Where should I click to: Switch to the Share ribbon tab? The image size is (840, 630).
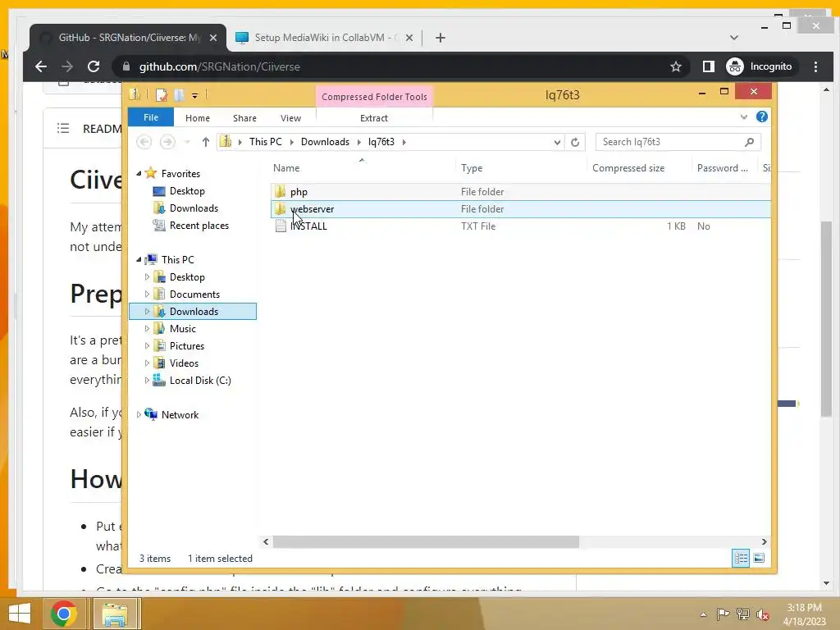point(244,118)
